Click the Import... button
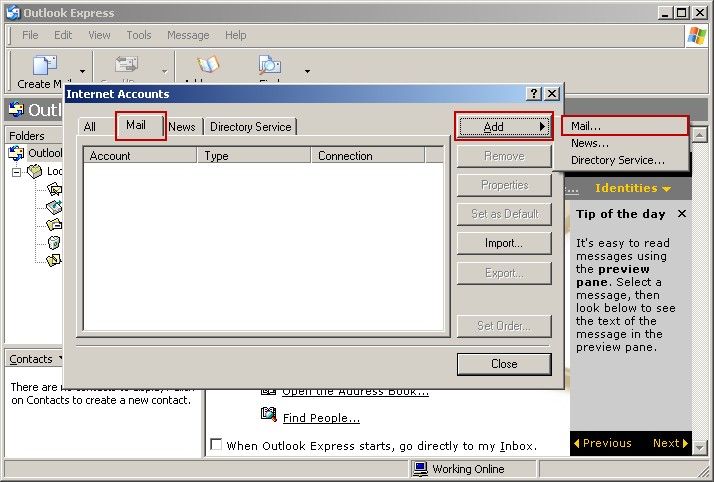714x482 pixels. (504, 243)
